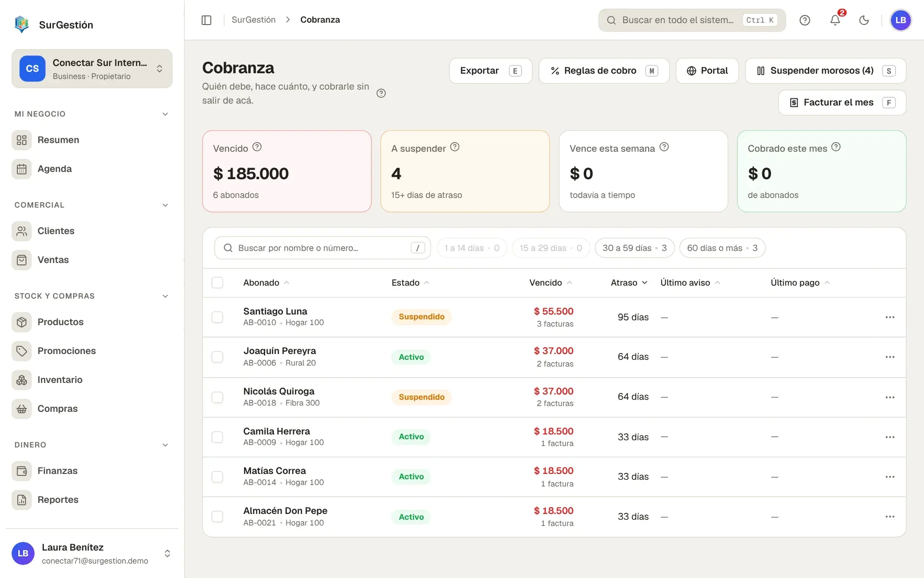Open help icon beside Cobranza description
The image size is (924, 578).
coord(381,93)
